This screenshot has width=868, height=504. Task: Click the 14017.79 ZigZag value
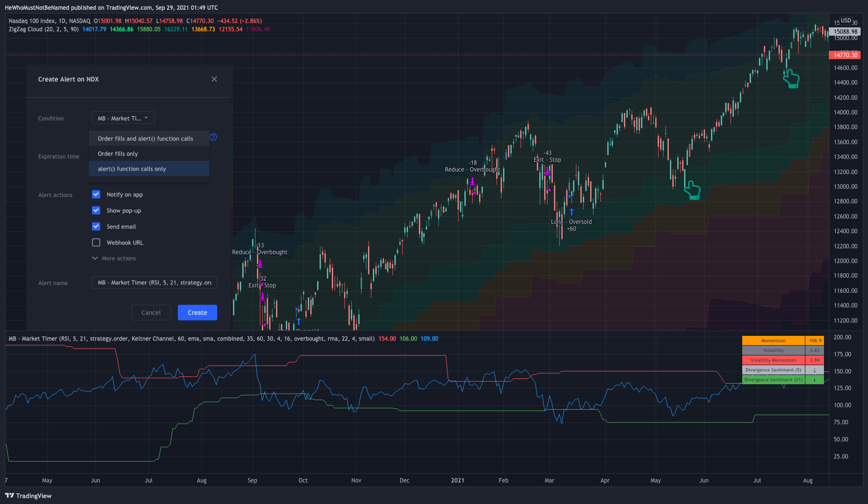coord(94,29)
